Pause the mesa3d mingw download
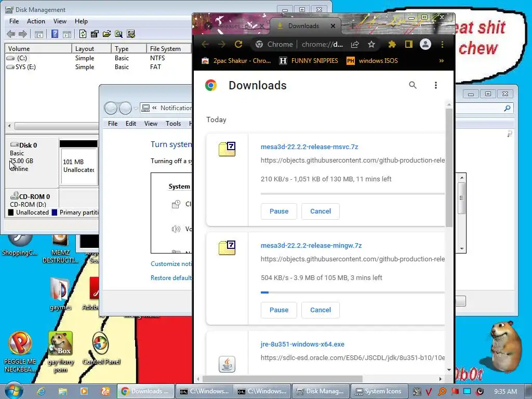532x399 pixels. pyautogui.click(x=279, y=310)
